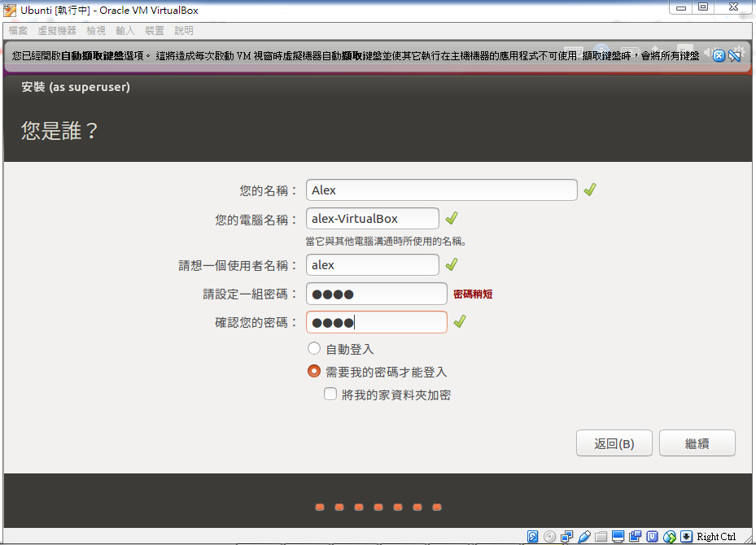This screenshot has width=756, height=545.
Task: Click the don't-show-again message icon
Action: (735, 56)
